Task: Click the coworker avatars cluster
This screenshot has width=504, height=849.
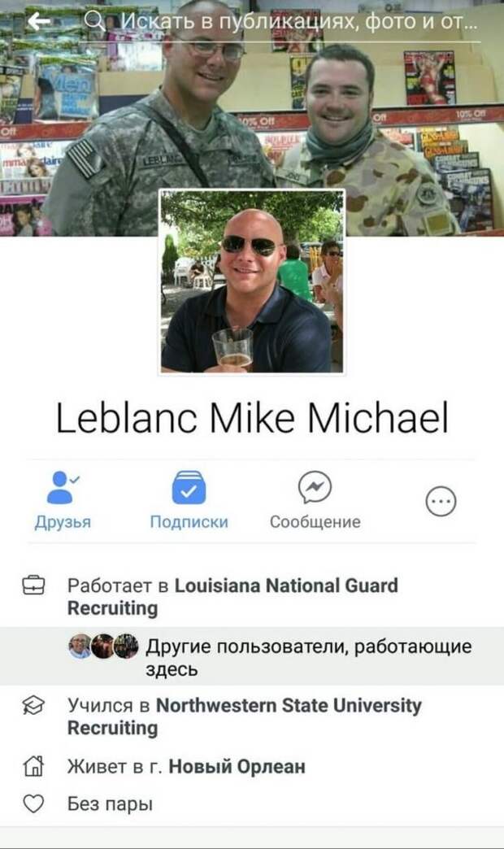Action: [103, 646]
